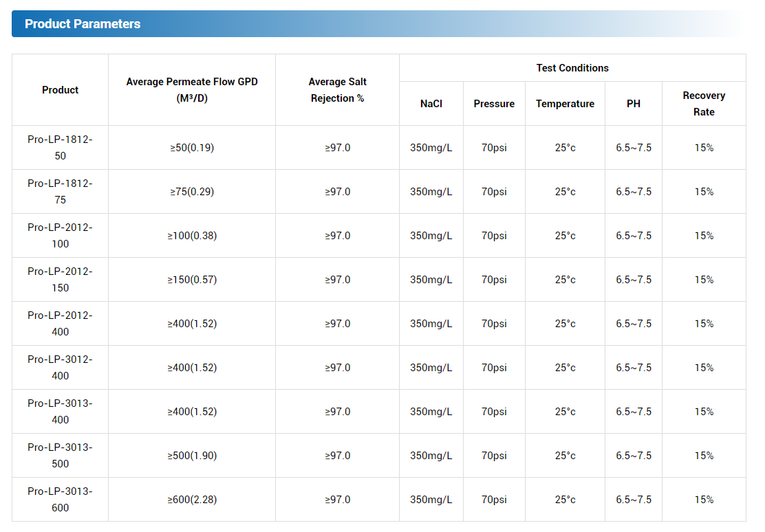
Task: Select product name Pro-LP-1812-50
Action: coord(60,147)
